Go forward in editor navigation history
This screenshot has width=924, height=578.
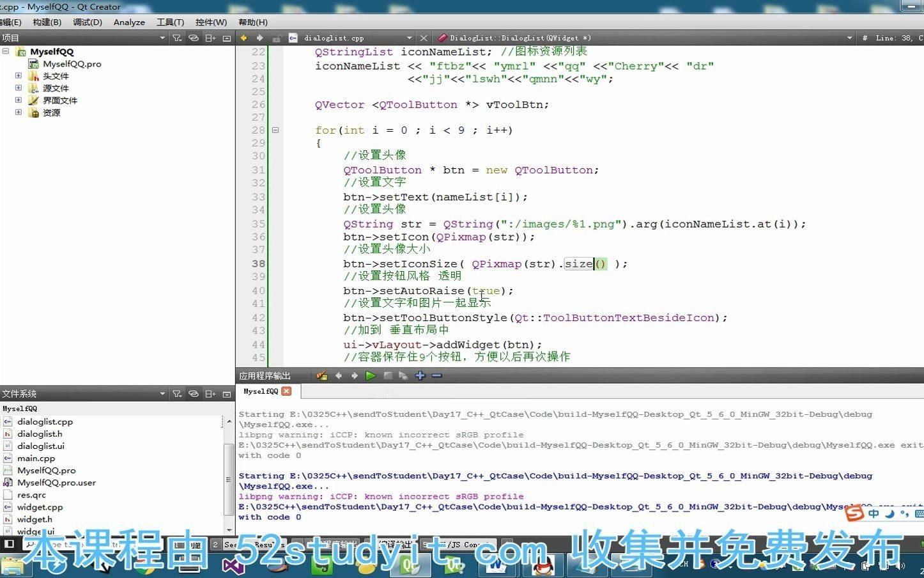coord(259,38)
